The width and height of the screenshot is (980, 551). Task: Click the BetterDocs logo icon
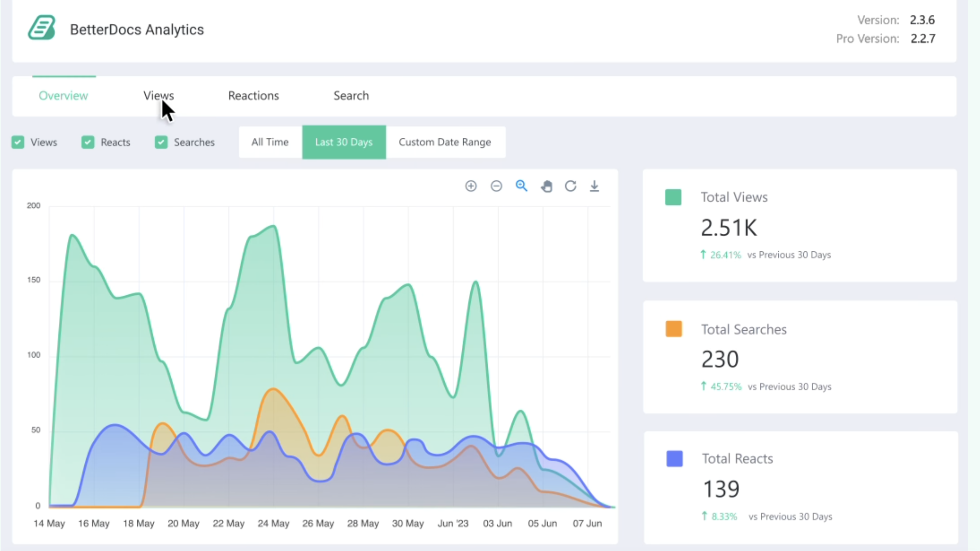tap(42, 28)
